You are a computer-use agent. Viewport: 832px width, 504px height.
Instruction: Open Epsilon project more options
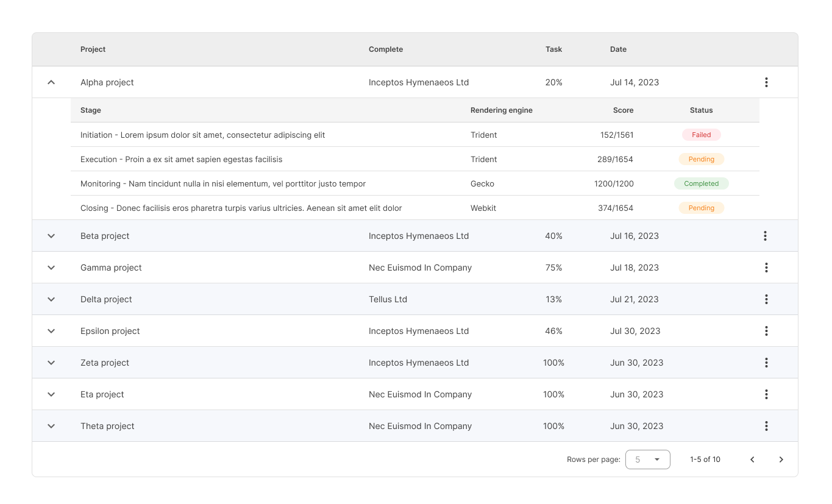(766, 331)
